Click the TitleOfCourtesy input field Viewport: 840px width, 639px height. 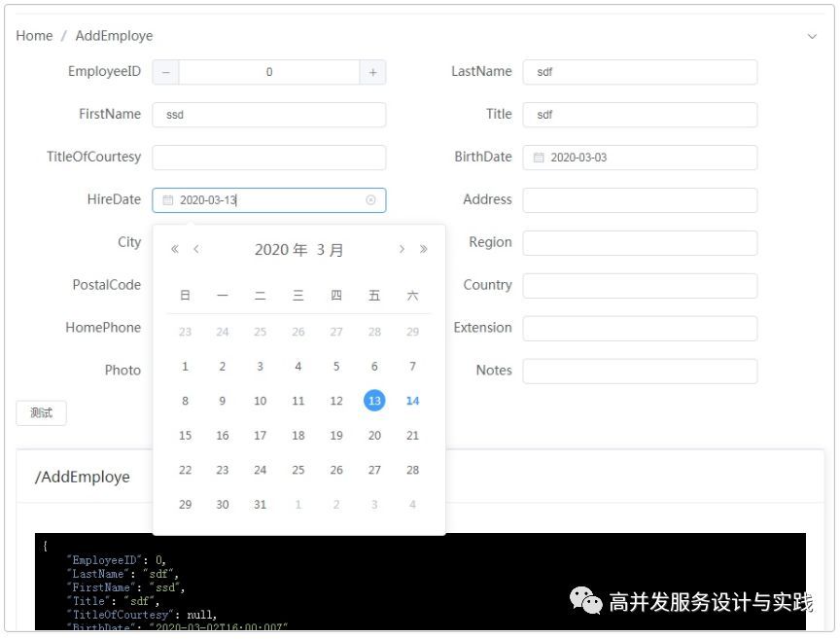tap(269, 157)
